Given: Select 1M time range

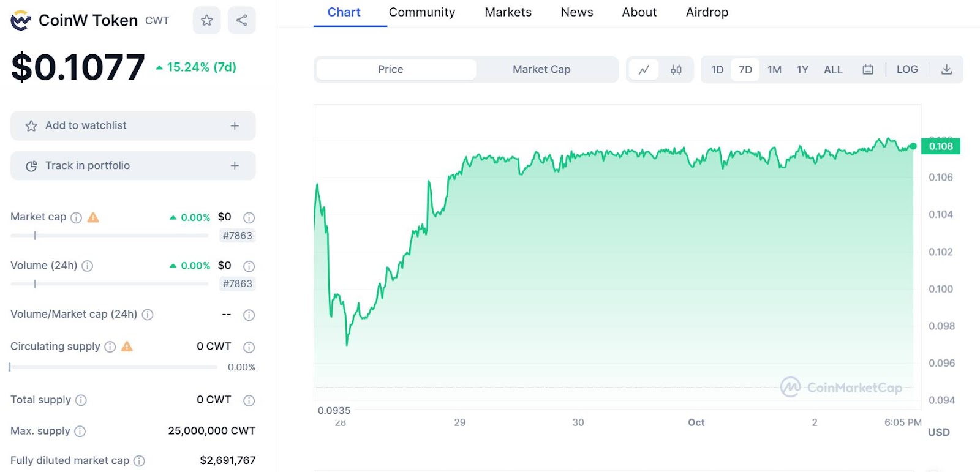Looking at the screenshot, I should (x=774, y=70).
